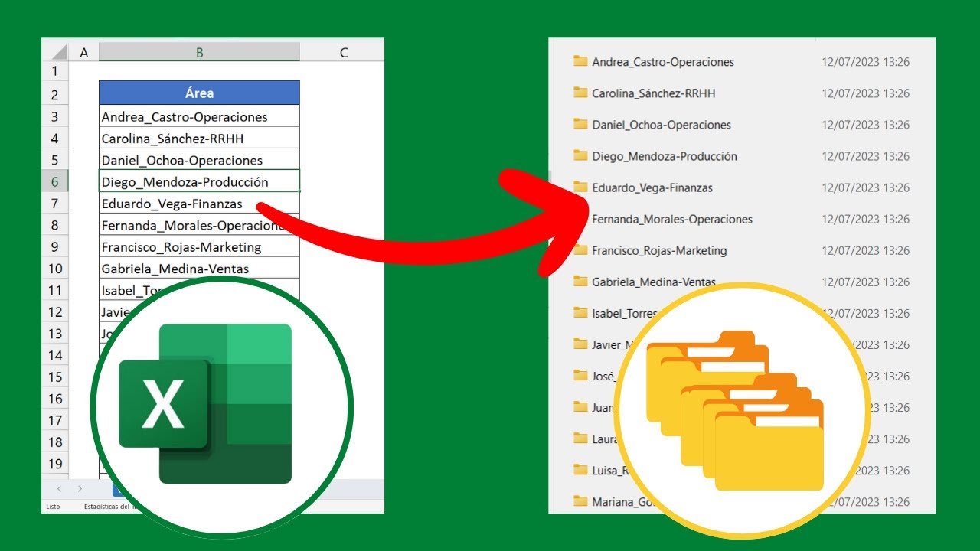The image size is (980, 551).
Task: Open folder name Diego_Mendoza-Producción in file list
Action: [x=665, y=156]
